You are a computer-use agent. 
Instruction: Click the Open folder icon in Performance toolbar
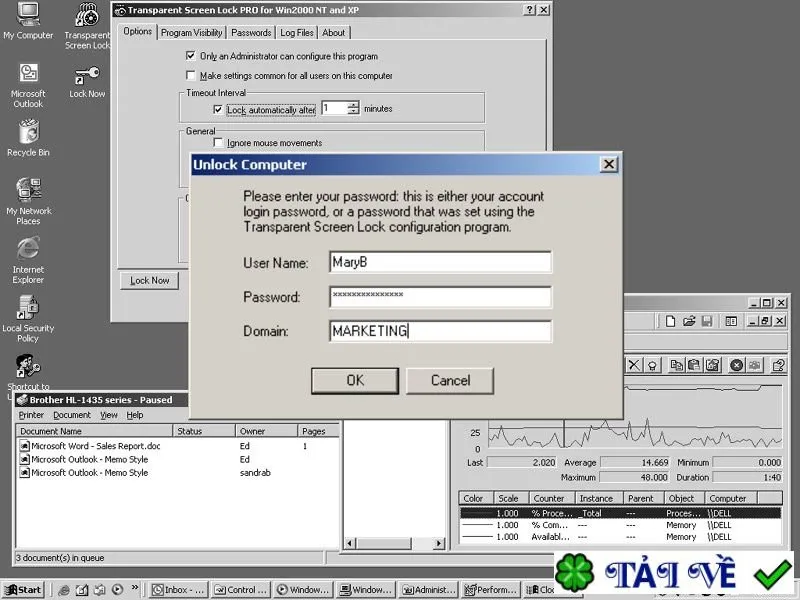click(x=689, y=321)
